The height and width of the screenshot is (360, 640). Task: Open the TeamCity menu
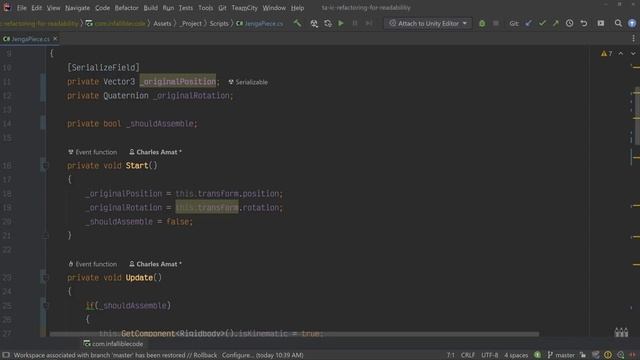pyautogui.click(x=244, y=8)
